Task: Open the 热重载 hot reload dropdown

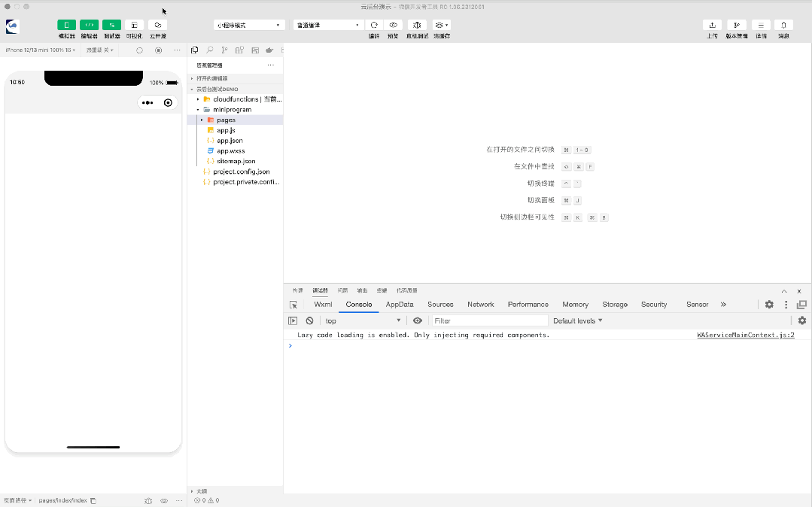Action: click(99, 50)
